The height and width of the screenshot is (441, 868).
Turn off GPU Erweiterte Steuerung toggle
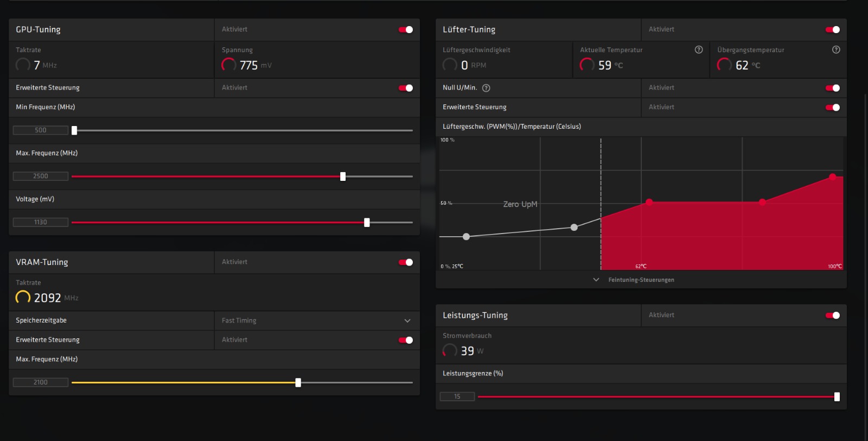tap(406, 88)
